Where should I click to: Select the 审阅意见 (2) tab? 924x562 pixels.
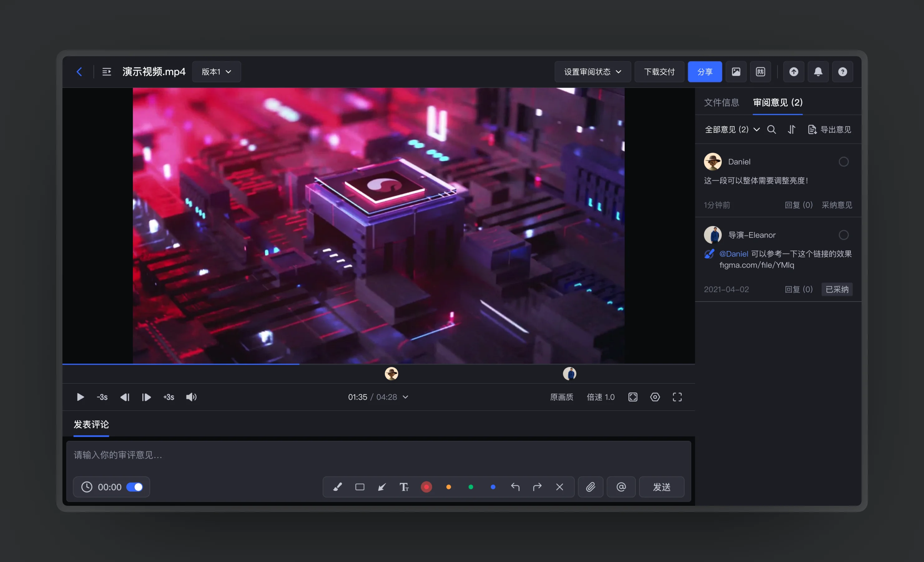pos(777,102)
